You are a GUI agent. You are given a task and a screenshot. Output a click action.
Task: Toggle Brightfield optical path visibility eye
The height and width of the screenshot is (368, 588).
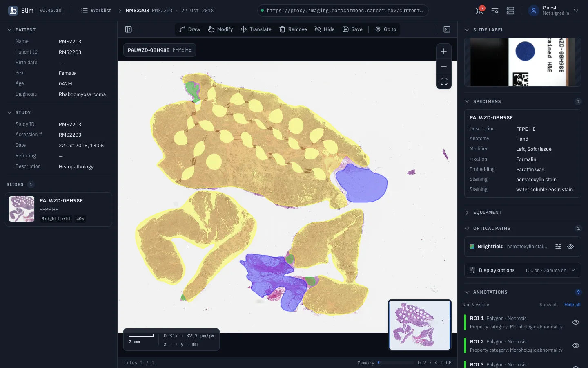coord(570,247)
